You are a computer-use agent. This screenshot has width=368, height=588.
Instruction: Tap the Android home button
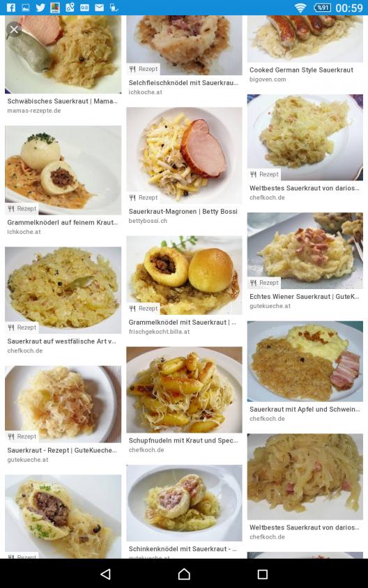click(184, 574)
